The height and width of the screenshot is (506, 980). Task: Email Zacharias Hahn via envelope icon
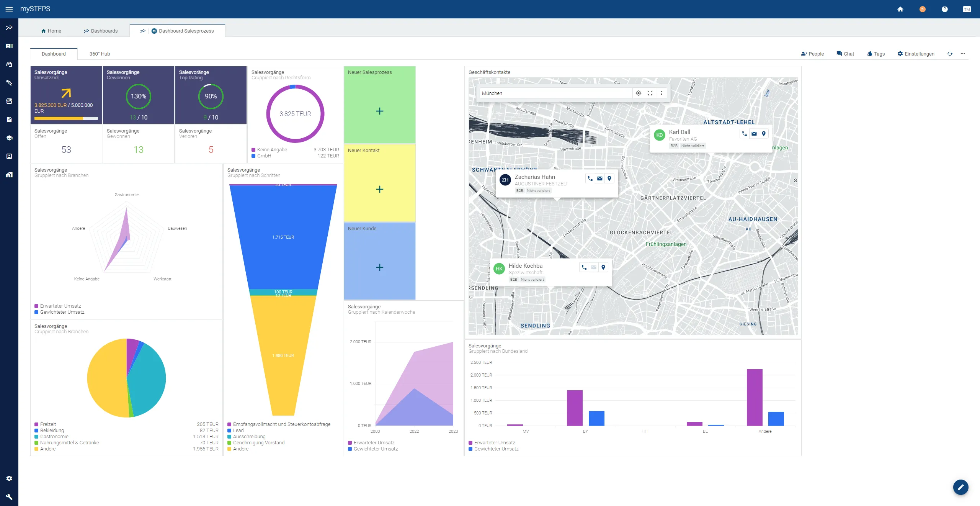(599, 178)
